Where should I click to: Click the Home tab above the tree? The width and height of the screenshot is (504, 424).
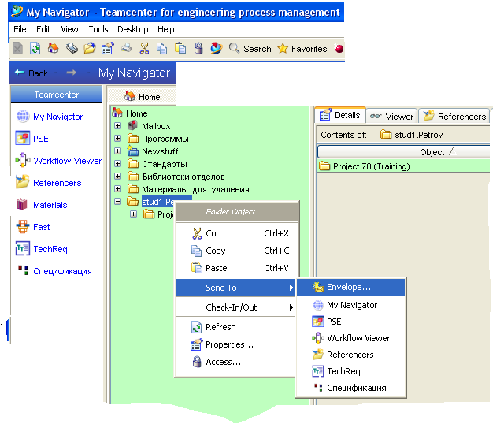tap(143, 96)
